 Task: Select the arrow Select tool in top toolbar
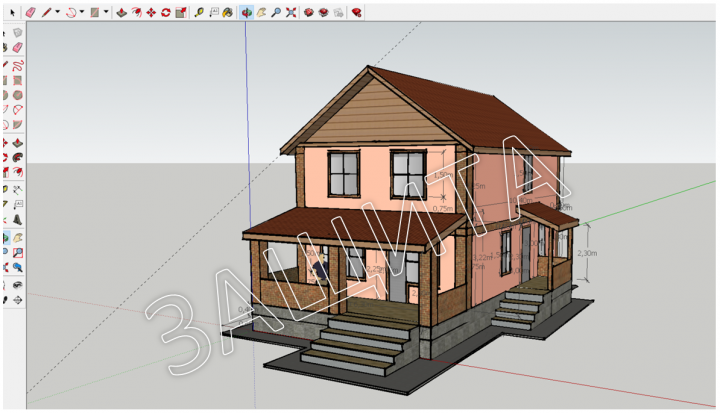[x=12, y=12]
